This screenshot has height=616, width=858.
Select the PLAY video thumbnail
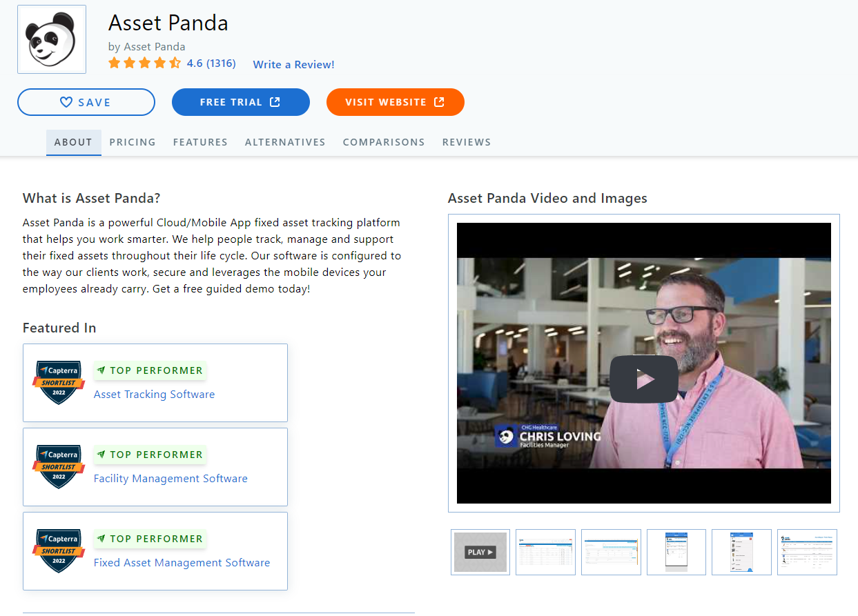tap(480, 552)
